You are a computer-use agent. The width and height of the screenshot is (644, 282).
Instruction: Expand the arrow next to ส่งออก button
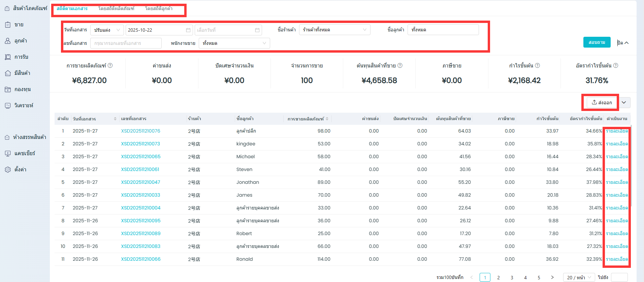click(624, 103)
